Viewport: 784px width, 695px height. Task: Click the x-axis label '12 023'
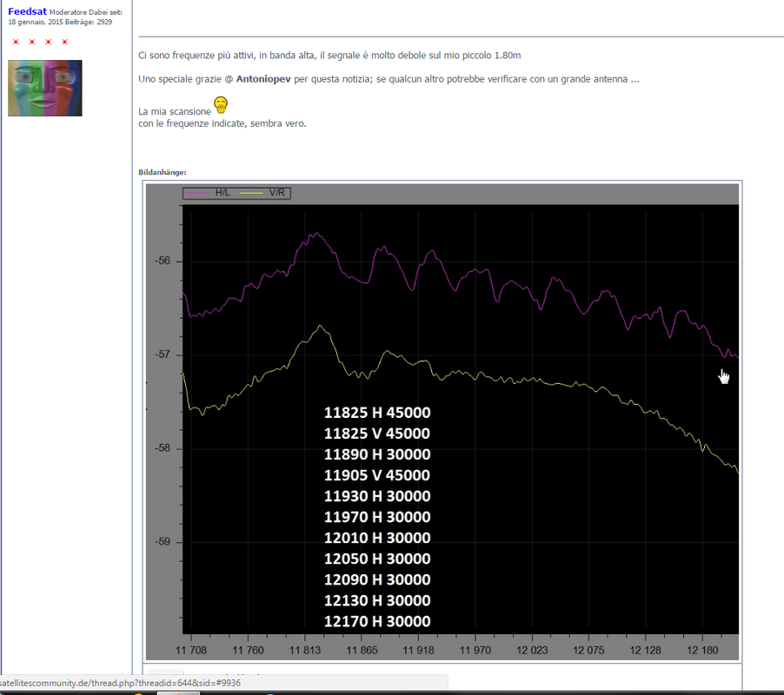[x=532, y=650]
